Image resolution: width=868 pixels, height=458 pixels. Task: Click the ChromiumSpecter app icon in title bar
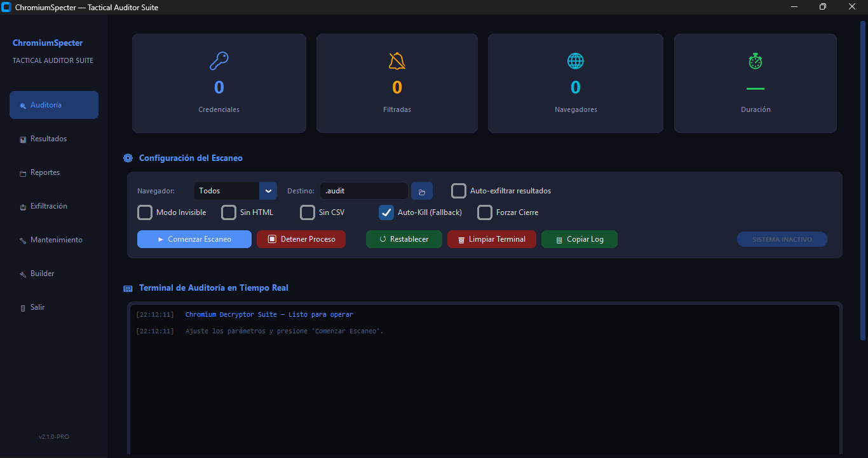click(x=7, y=7)
